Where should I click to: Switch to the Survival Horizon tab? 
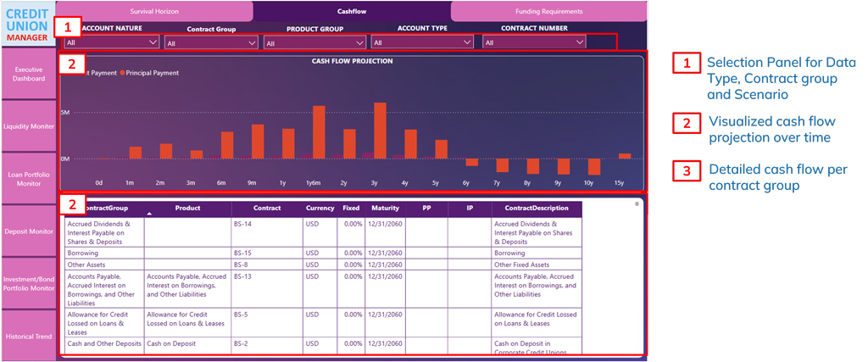pyautogui.click(x=153, y=12)
